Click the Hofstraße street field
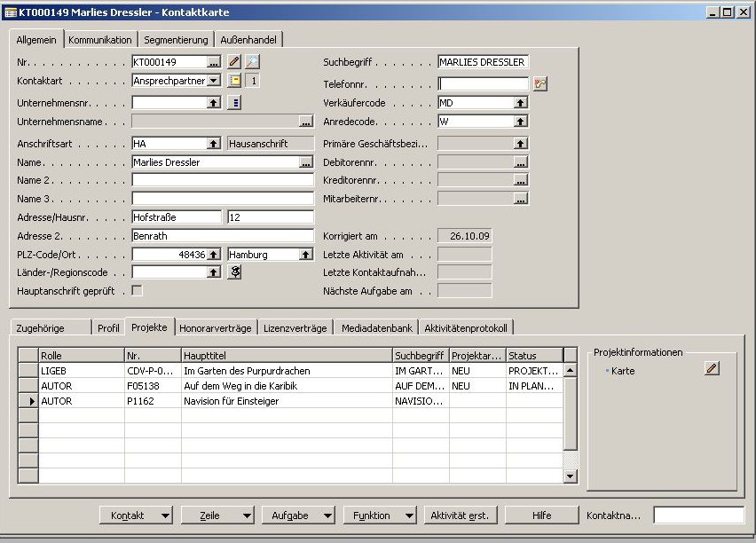756x543 pixels. [177, 217]
